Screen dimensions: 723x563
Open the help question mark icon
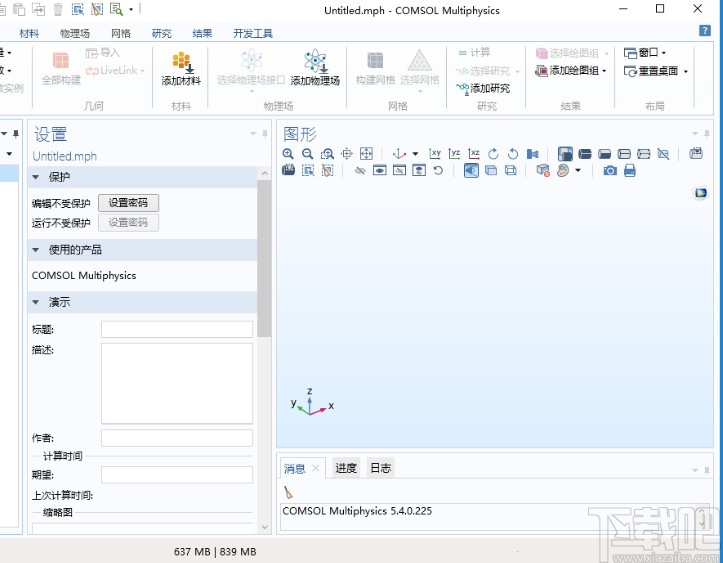[x=705, y=30]
